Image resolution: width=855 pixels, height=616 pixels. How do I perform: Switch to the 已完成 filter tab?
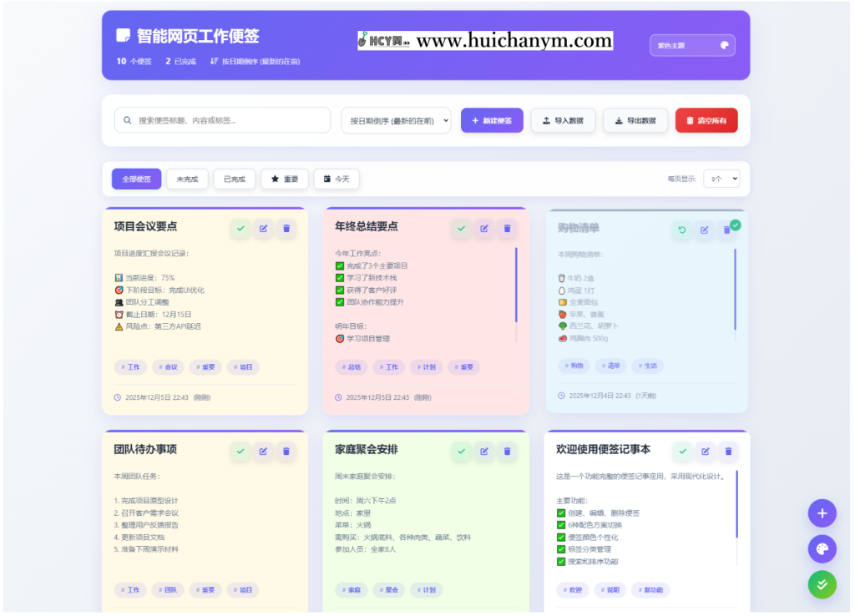pos(235,179)
